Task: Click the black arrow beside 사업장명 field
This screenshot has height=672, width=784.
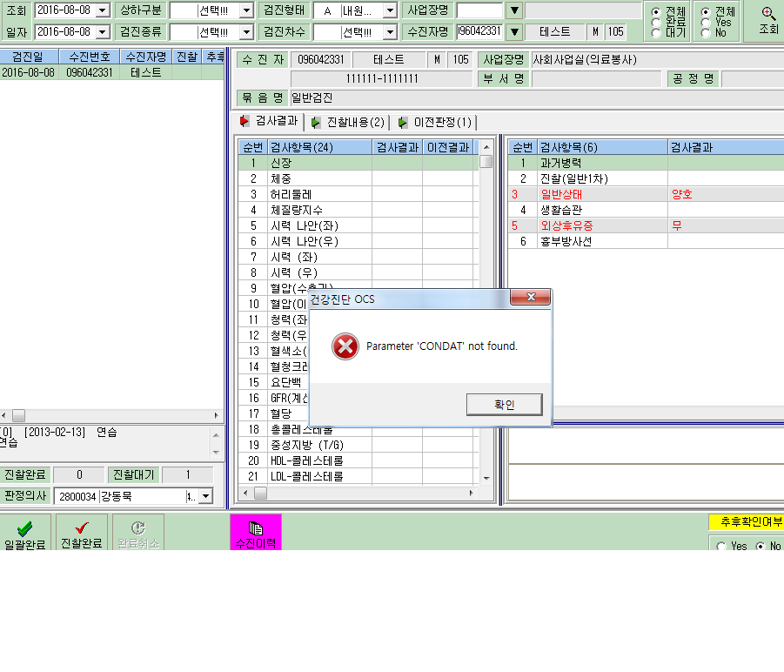Action: pyautogui.click(x=514, y=10)
